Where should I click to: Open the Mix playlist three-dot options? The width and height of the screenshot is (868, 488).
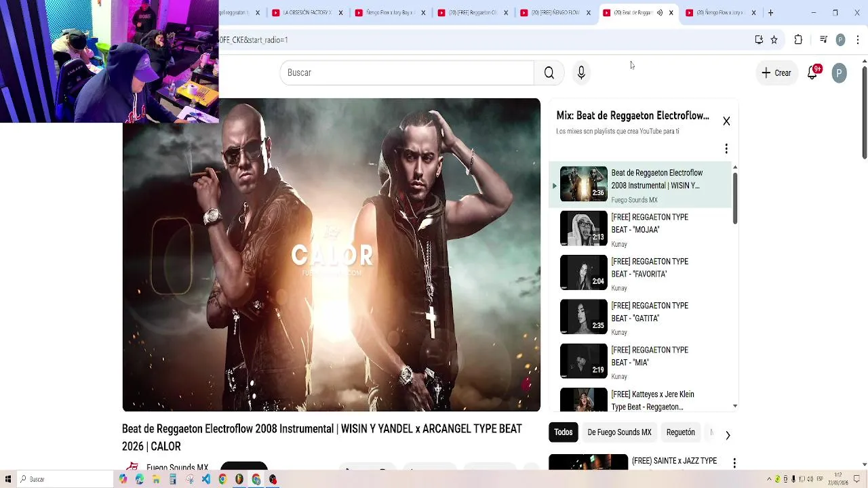(x=726, y=148)
